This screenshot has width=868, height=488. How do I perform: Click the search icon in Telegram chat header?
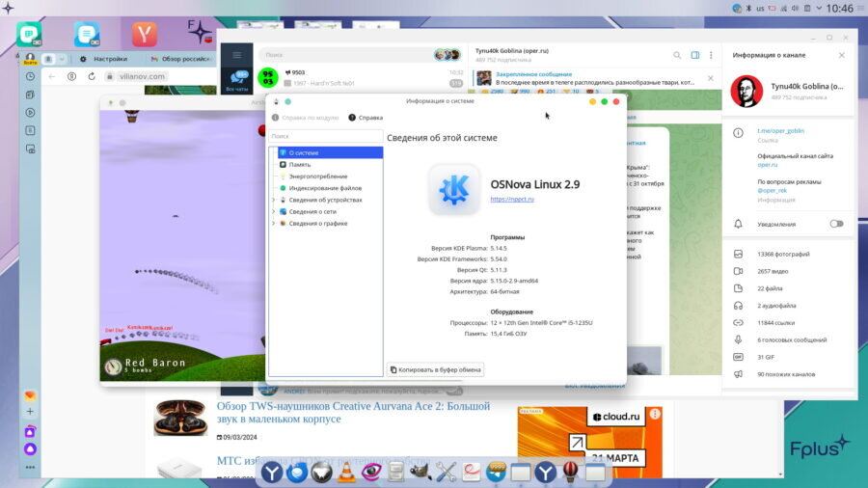pos(677,55)
